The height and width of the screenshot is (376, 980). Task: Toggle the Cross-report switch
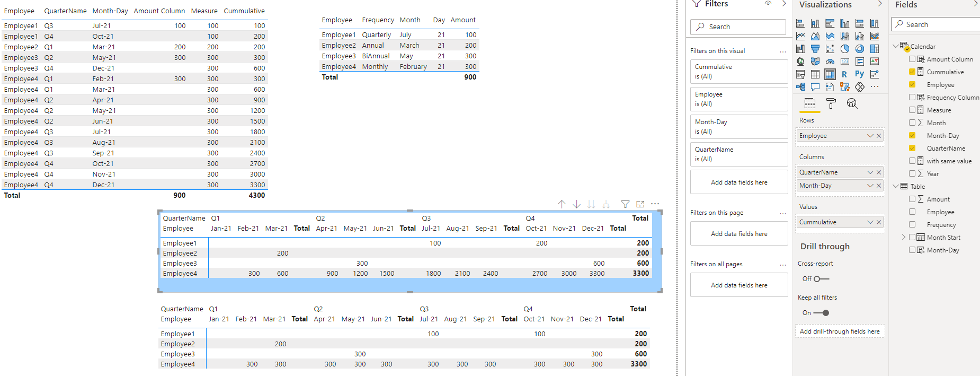coord(821,279)
